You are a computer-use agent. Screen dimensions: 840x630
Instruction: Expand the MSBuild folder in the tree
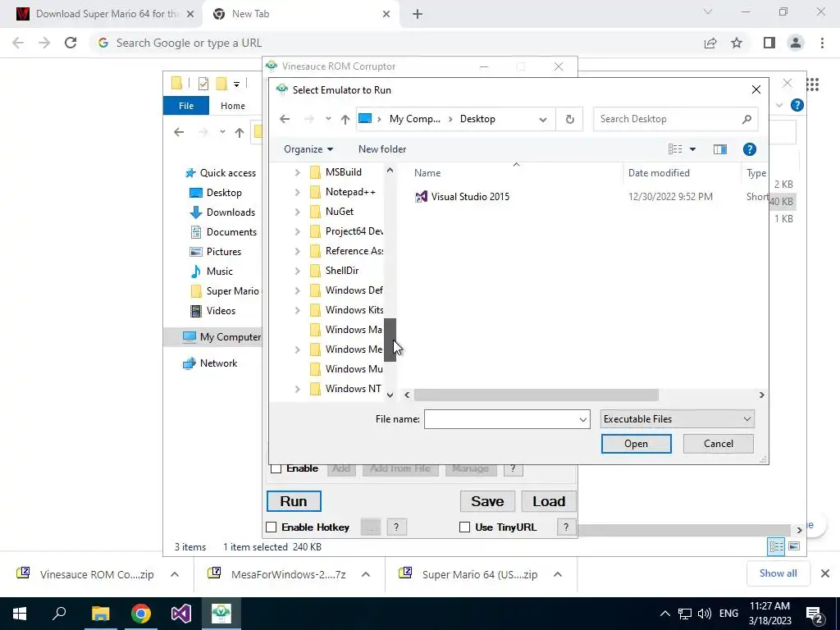pyautogui.click(x=297, y=172)
